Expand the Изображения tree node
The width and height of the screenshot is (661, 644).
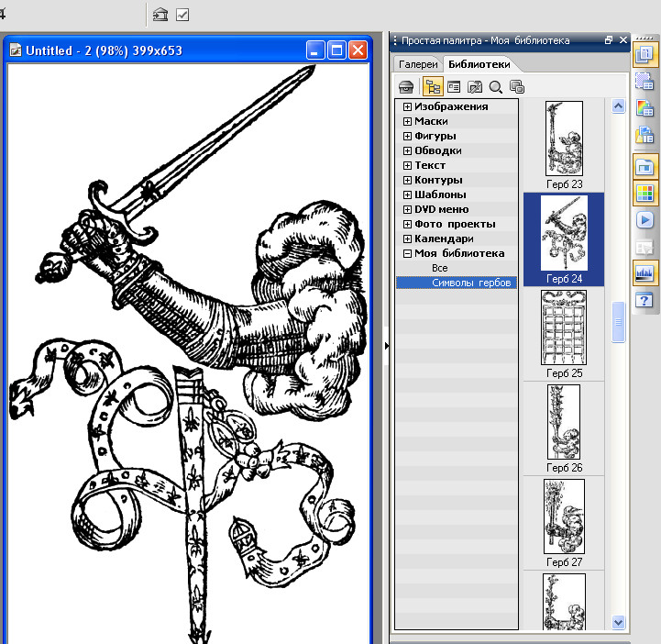click(x=407, y=106)
